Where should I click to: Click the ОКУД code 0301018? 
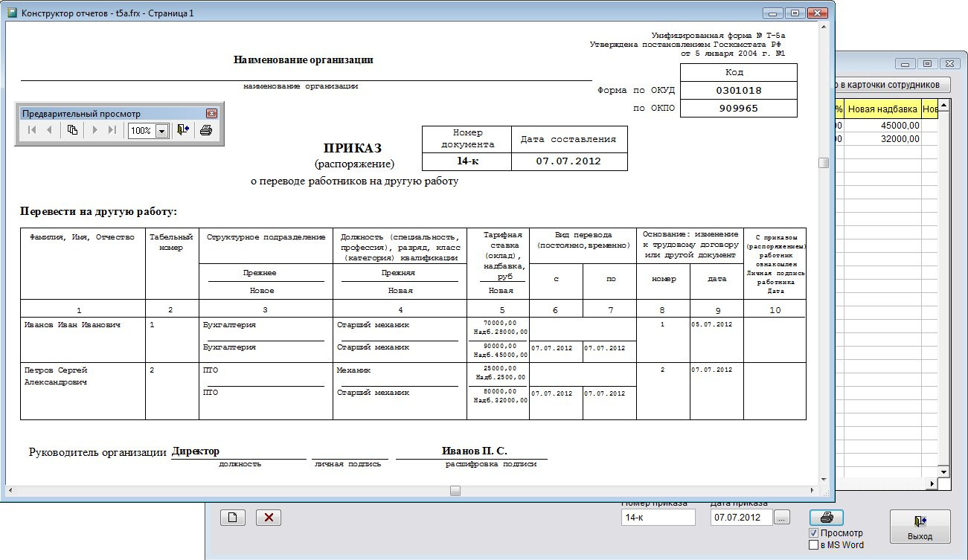[738, 90]
